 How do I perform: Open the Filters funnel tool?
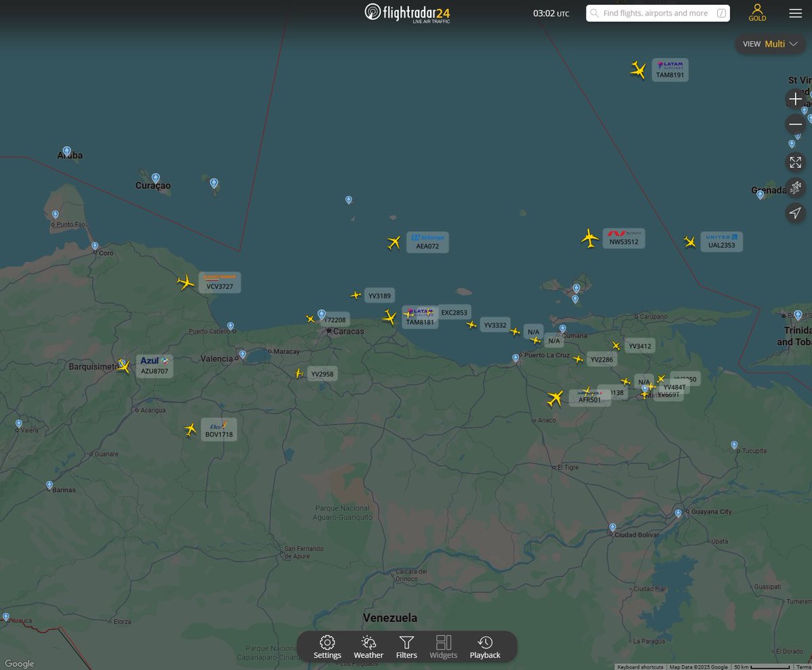(x=406, y=647)
